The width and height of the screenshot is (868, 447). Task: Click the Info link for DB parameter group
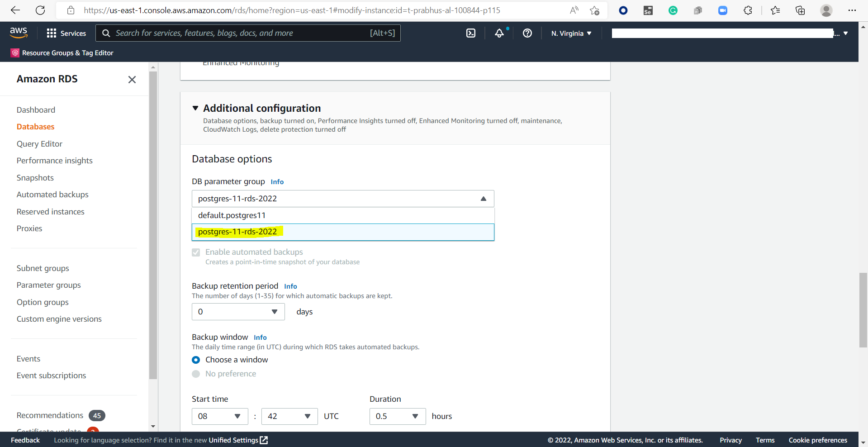point(277,182)
